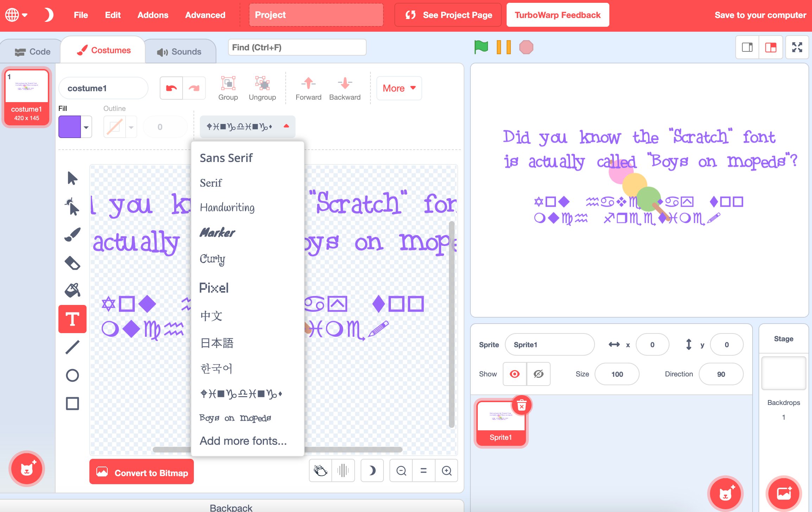Image resolution: width=812 pixels, height=512 pixels.
Task: Select the Line tool
Action: [x=72, y=347]
